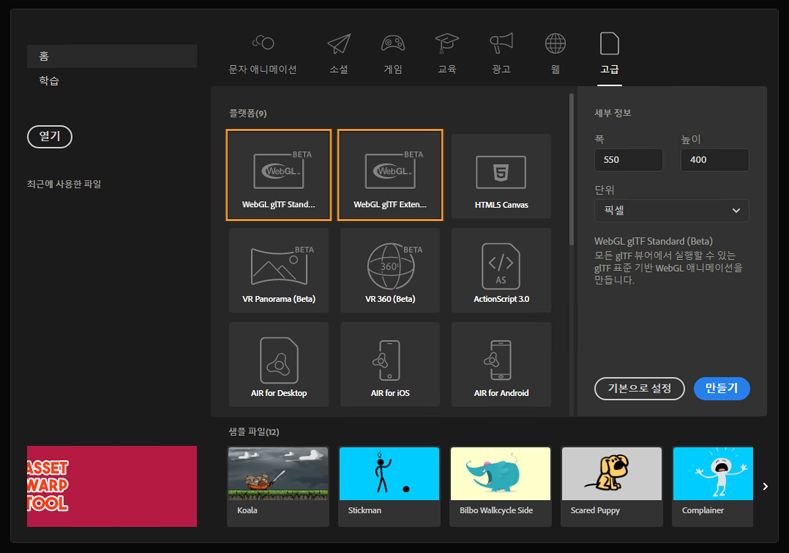This screenshot has width=789, height=553.
Task: Open the Scared Puppy sample thumbnail
Action: [612, 486]
